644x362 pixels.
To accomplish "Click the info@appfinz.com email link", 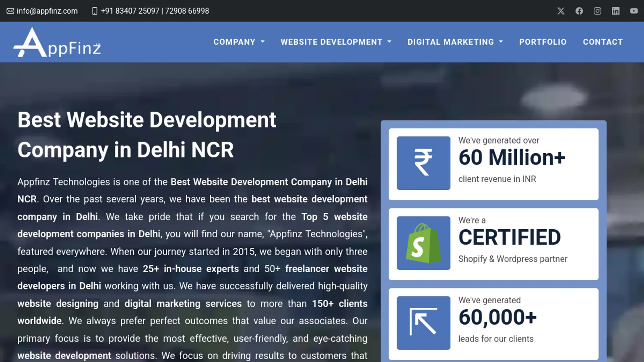I will (x=47, y=11).
